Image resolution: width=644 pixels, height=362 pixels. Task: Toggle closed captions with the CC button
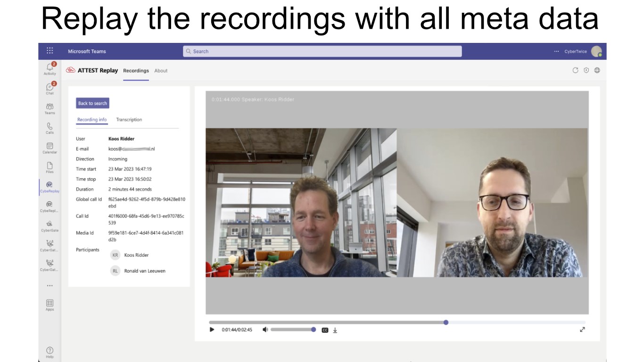(x=325, y=330)
